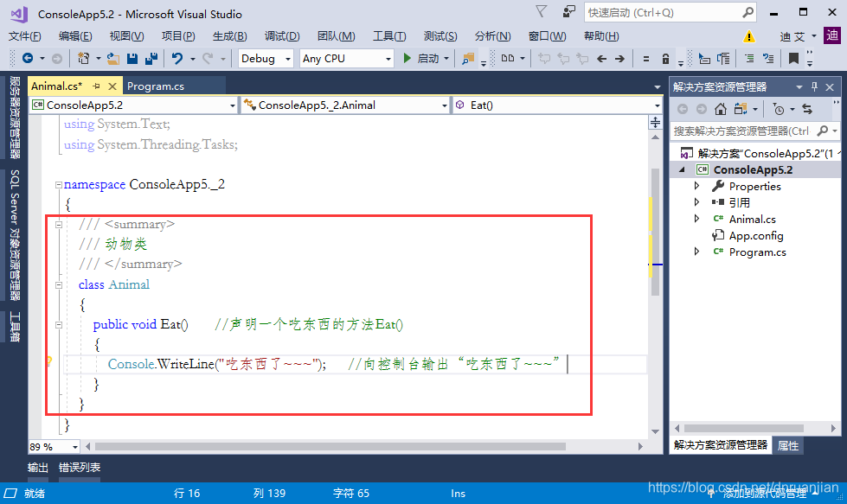
Task: Open the feedback icon in the title bar
Action: coord(568,11)
